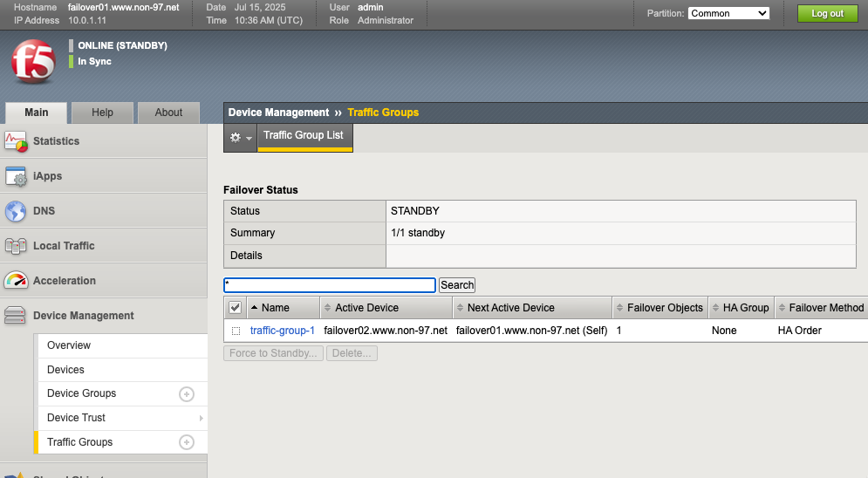Click the In Sync status link
The width and height of the screenshot is (868, 478).
(x=95, y=61)
